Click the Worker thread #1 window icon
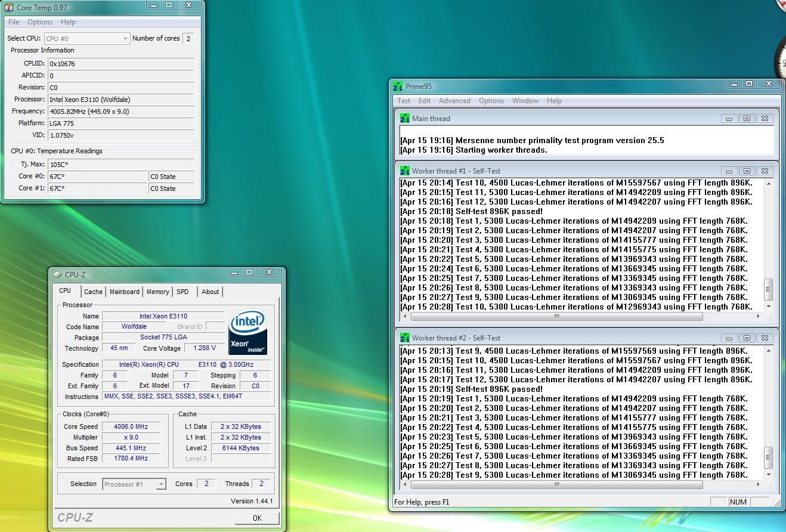This screenshot has width=786, height=532. coord(405,171)
